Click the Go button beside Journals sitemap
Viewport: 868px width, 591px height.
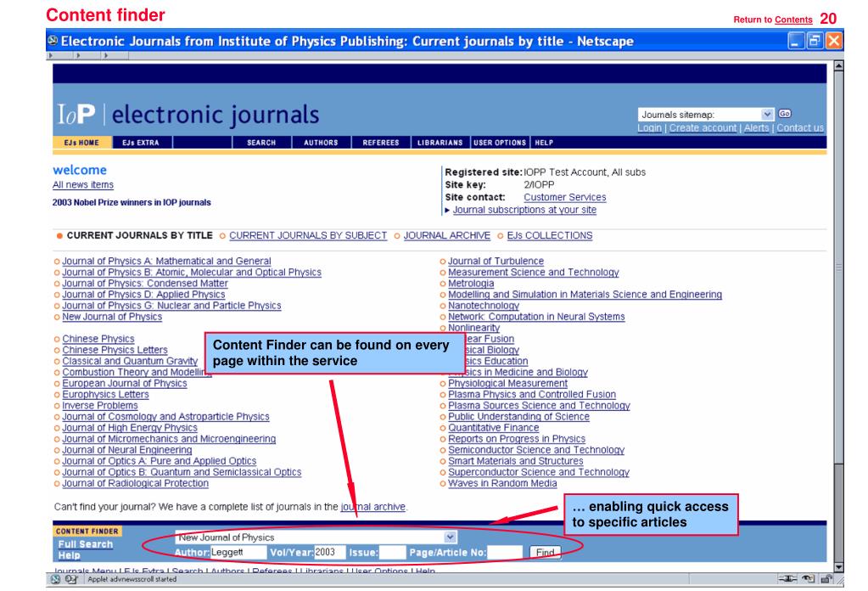point(784,114)
